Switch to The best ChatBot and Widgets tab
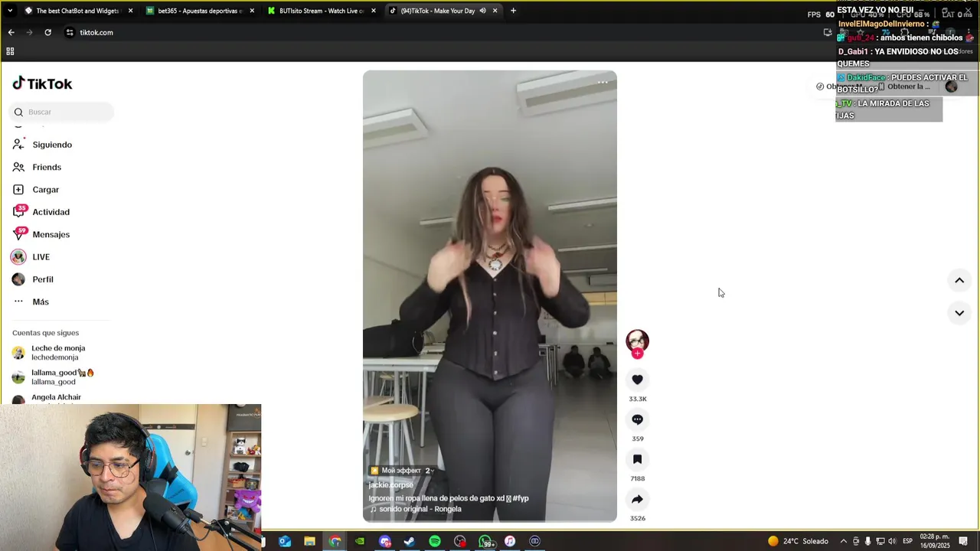Screen dimensions: 980x551 pos(77,11)
